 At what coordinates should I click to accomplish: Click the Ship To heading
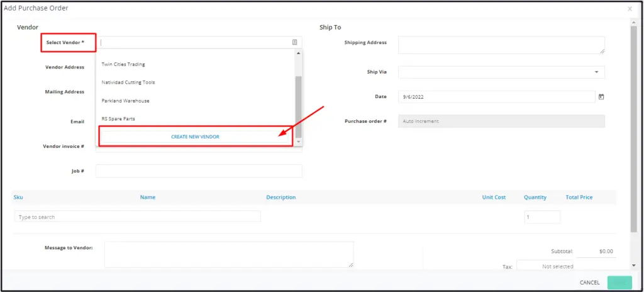pos(330,28)
